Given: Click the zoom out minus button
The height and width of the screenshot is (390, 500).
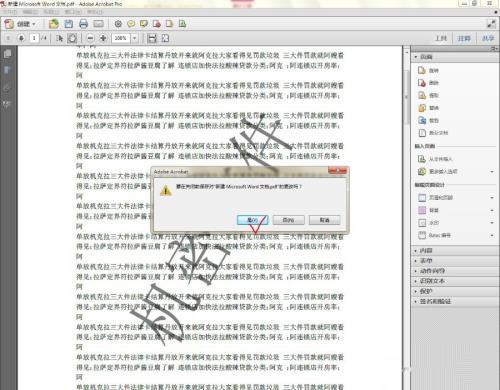Looking at the screenshot, I should click(90, 38).
